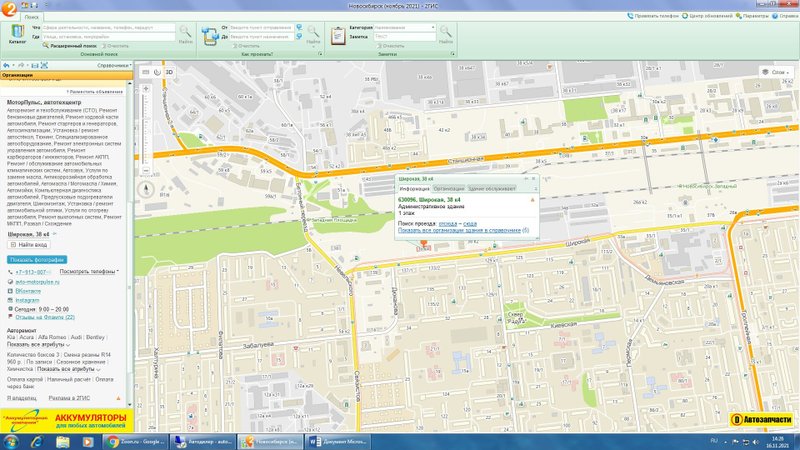
Task: Pick destination point on map icon
Action: 299,36
